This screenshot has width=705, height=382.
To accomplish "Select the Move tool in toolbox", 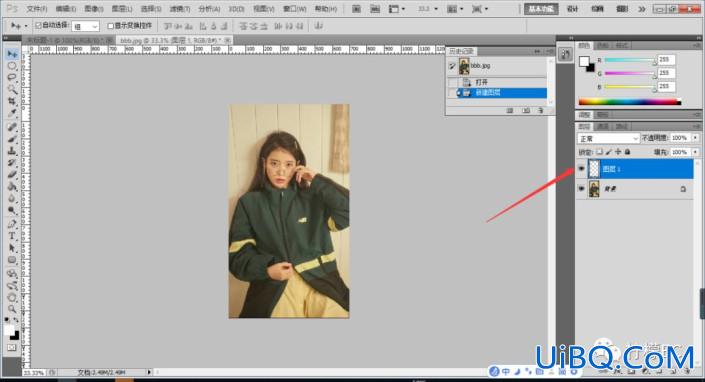I will coord(12,54).
